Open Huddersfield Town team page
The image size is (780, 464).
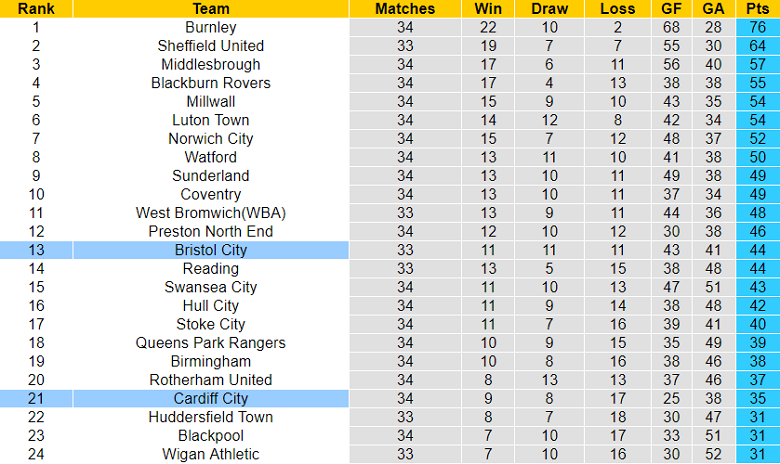[x=211, y=417]
